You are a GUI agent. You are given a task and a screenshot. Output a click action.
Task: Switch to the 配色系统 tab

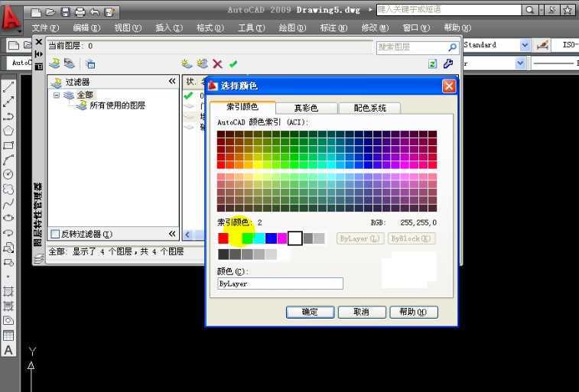[369, 108]
